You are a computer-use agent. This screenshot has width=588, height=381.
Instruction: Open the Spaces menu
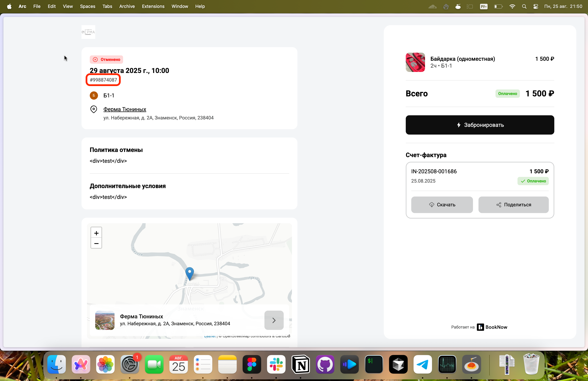click(88, 6)
